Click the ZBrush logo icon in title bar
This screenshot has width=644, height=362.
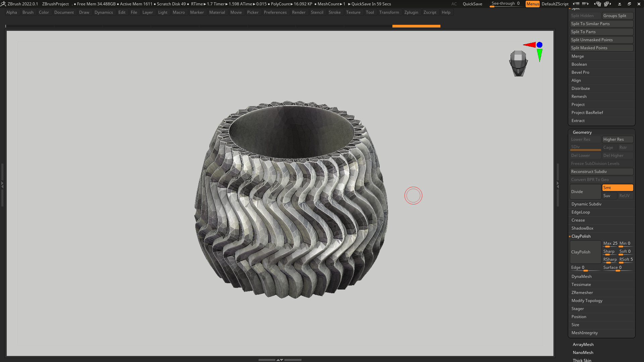(3, 4)
